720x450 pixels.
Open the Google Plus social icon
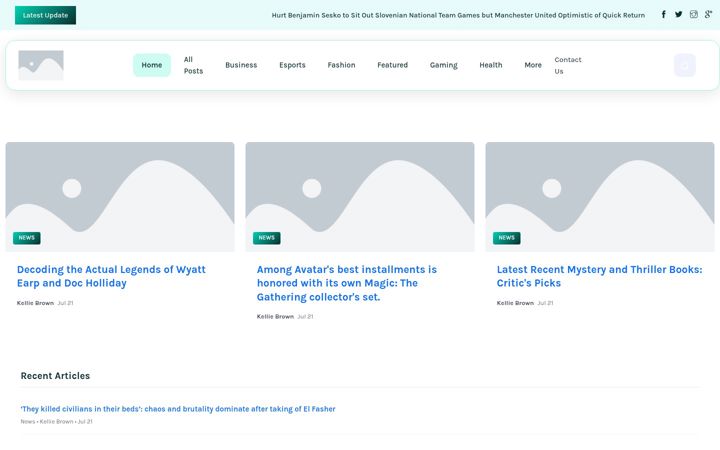pos(709,15)
